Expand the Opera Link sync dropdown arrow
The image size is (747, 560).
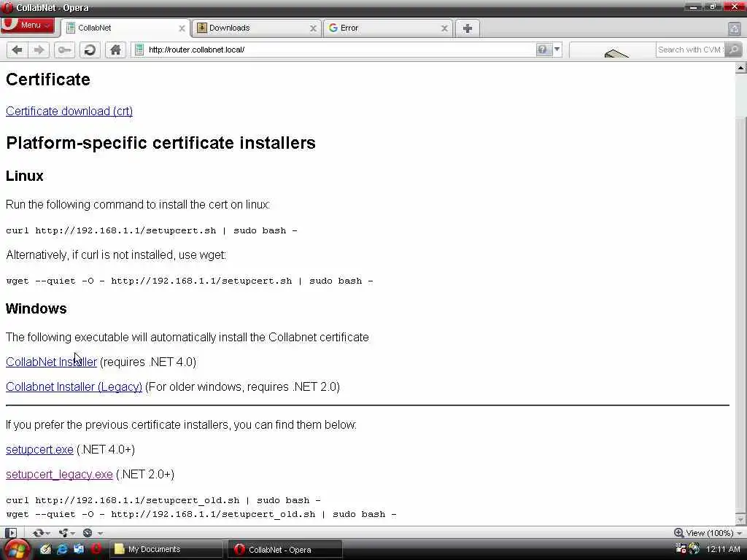(48, 533)
